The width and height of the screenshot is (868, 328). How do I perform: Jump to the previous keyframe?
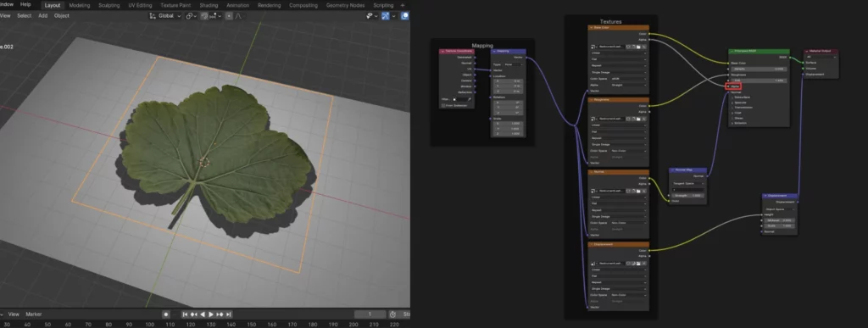tap(194, 314)
